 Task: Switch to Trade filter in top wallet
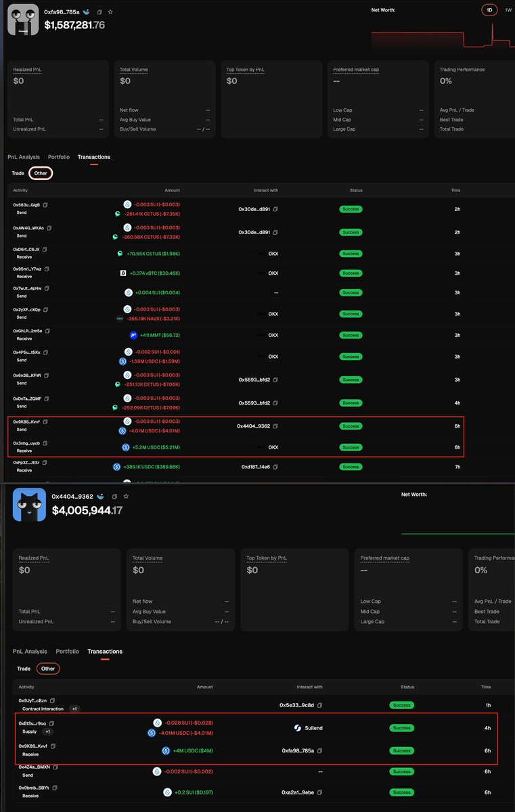point(18,173)
